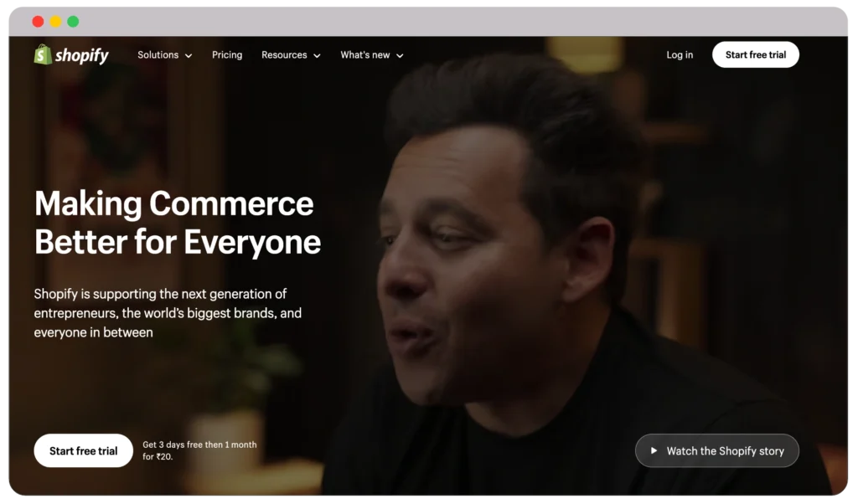Expand the Resources dropdown chevron
Image resolution: width=858 pixels, height=504 pixels.
click(x=317, y=55)
